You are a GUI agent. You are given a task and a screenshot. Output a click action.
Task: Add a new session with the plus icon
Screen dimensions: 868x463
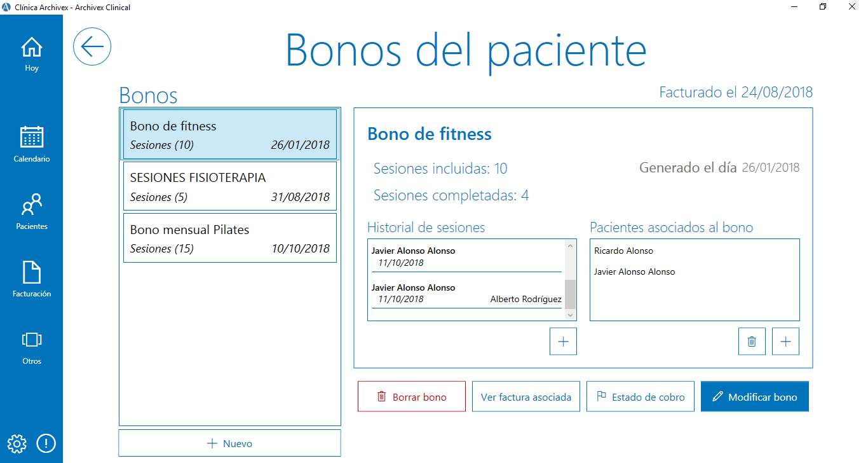[563, 342]
